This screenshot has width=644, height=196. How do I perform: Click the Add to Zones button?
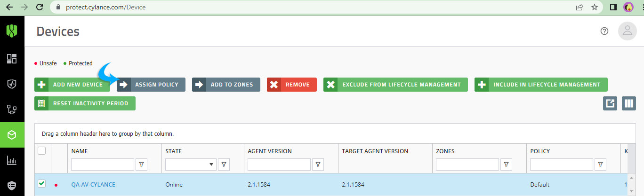pyautogui.click(x=226, y=85)
